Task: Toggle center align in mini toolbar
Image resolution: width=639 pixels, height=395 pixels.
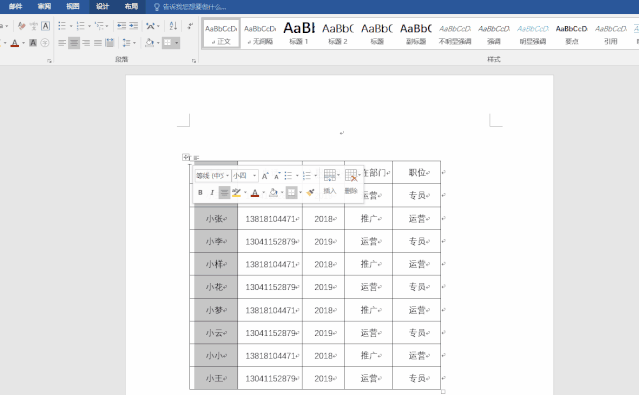Action: (224, 192)
